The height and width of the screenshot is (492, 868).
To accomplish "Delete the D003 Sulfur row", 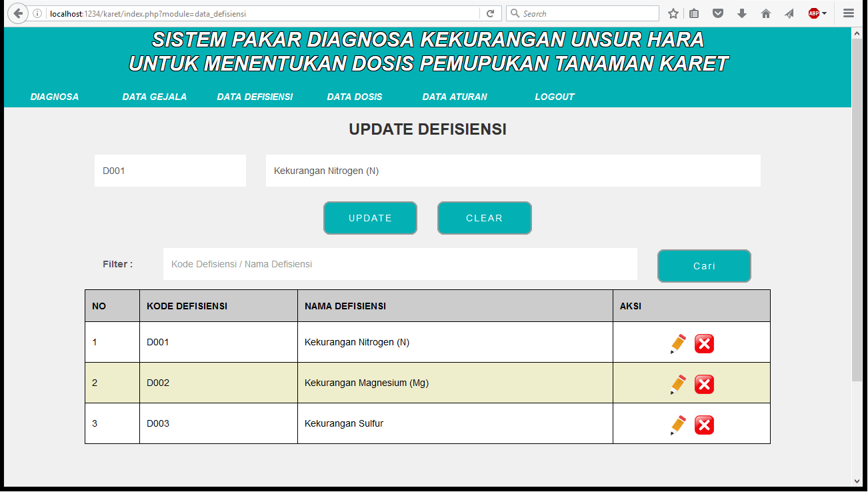I will pos(704,425).
